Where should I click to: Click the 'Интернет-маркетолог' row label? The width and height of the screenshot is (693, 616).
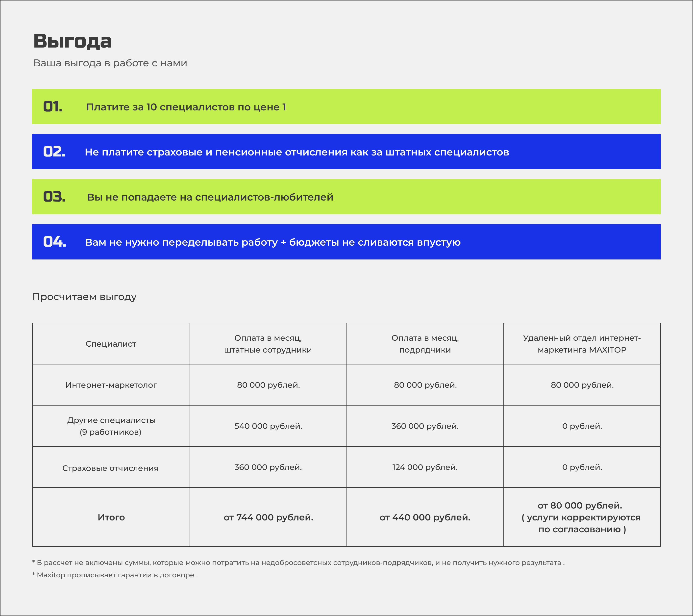tap(111, 385)
